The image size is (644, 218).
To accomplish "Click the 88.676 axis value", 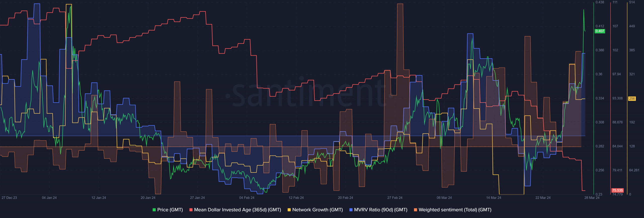I will pos(618,122).
